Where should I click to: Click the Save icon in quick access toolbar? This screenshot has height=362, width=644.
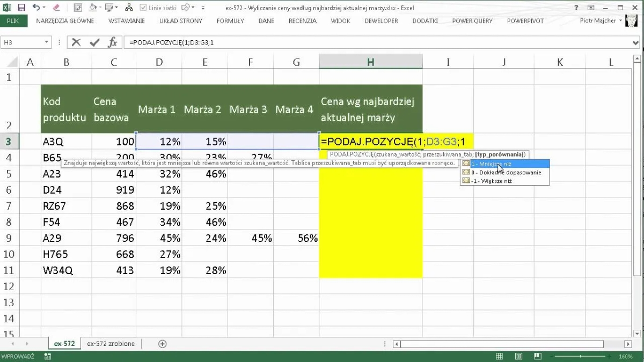point(21,8)
